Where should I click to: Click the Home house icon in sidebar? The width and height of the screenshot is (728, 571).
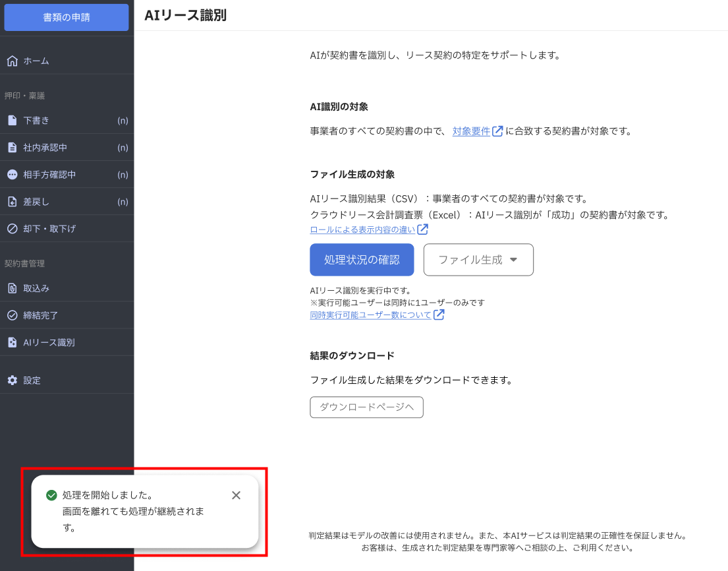(x=12, y=61)
